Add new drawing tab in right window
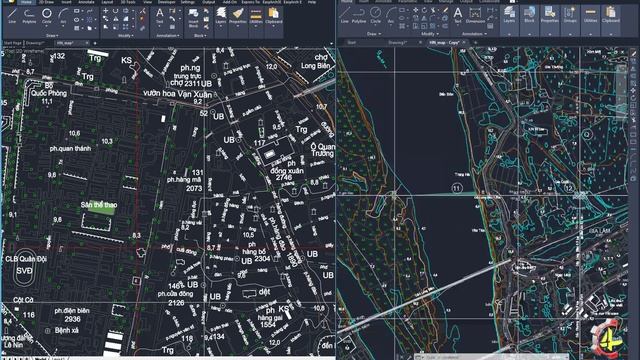This screenshot has width=640, height=360. [476, 42]
